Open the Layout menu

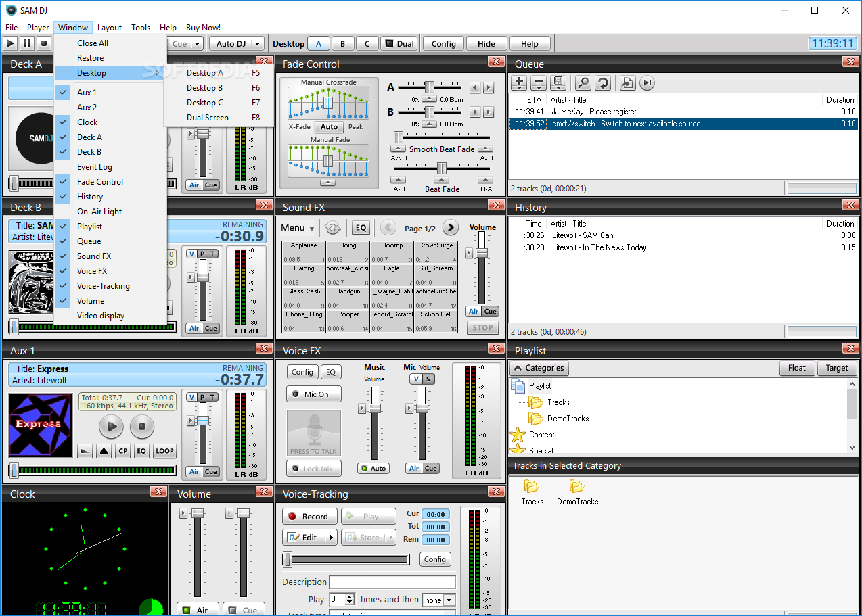click(110, 28)
